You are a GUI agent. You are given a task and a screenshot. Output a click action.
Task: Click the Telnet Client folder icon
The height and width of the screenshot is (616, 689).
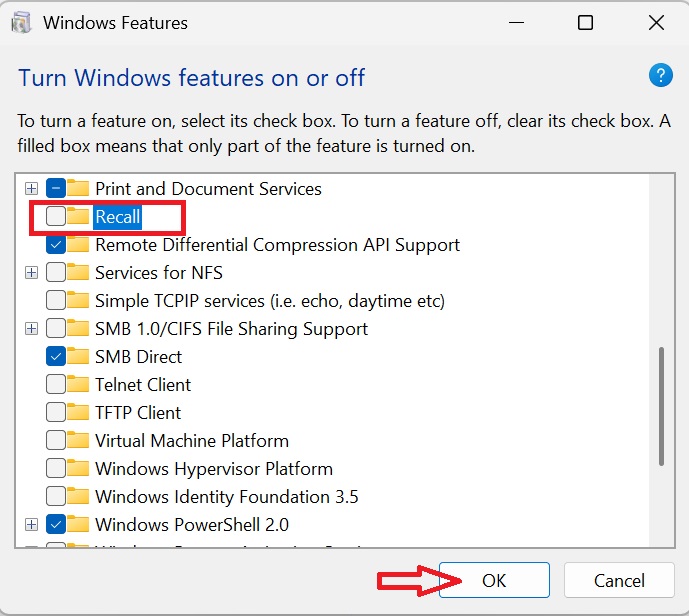pos(80,384)
